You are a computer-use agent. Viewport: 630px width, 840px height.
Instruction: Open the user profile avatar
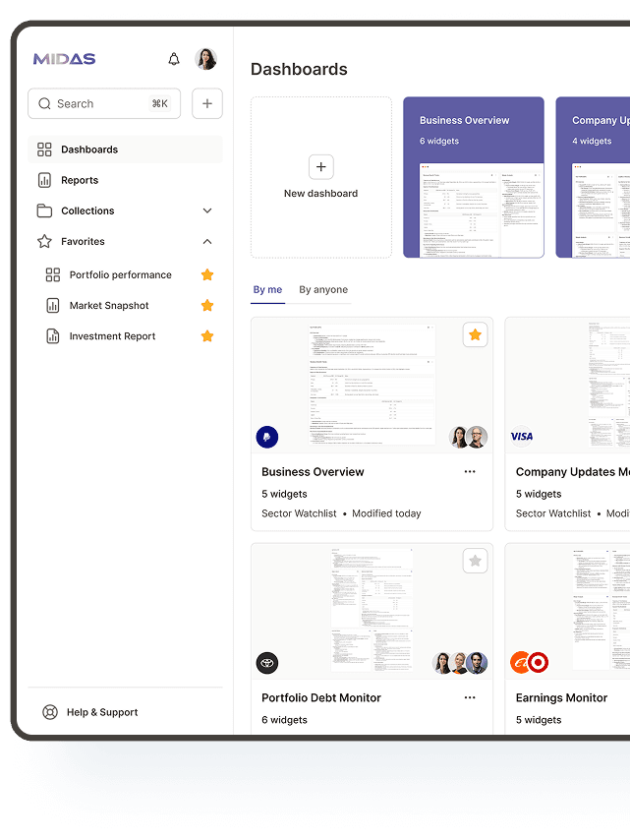205,59
